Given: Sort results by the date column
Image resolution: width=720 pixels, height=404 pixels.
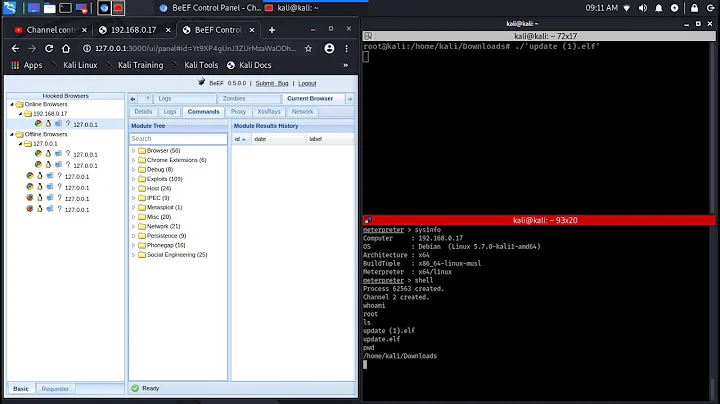Looking at the screenshot, I should (x=278, y=139).
